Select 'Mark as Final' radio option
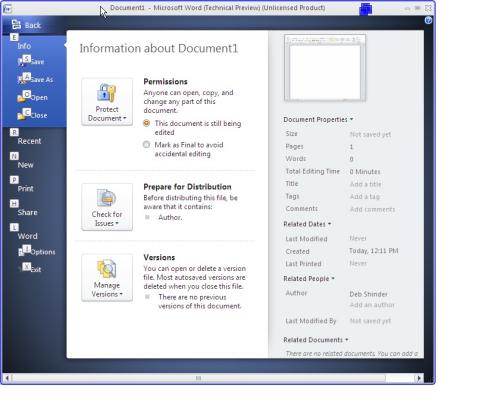Screen dimensions: 500x407 pyautogui.click(x=146, y=145)
